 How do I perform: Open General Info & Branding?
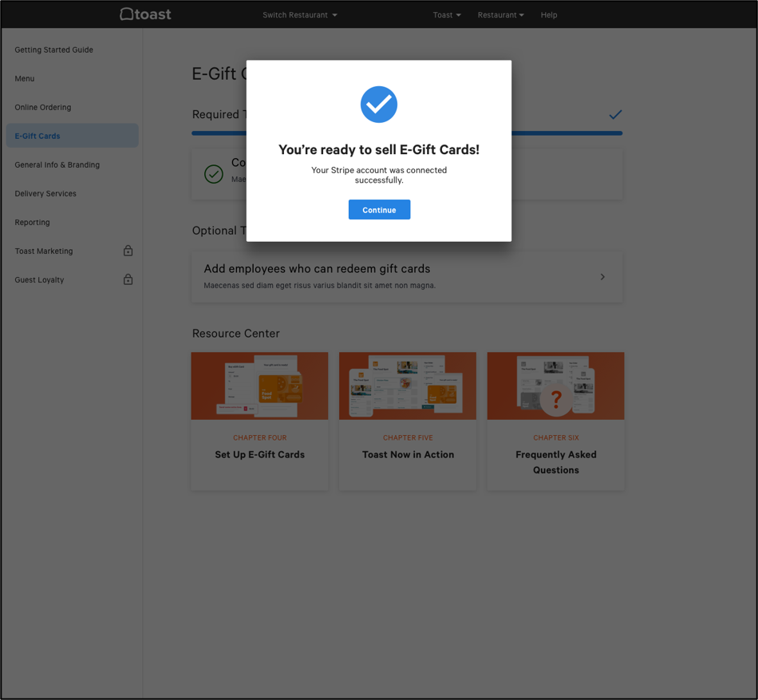point(57,165)
